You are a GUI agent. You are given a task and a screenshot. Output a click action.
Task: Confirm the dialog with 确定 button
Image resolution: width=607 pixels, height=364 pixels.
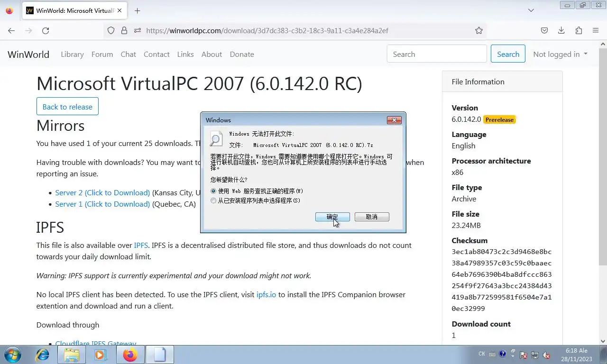(332, 217)
